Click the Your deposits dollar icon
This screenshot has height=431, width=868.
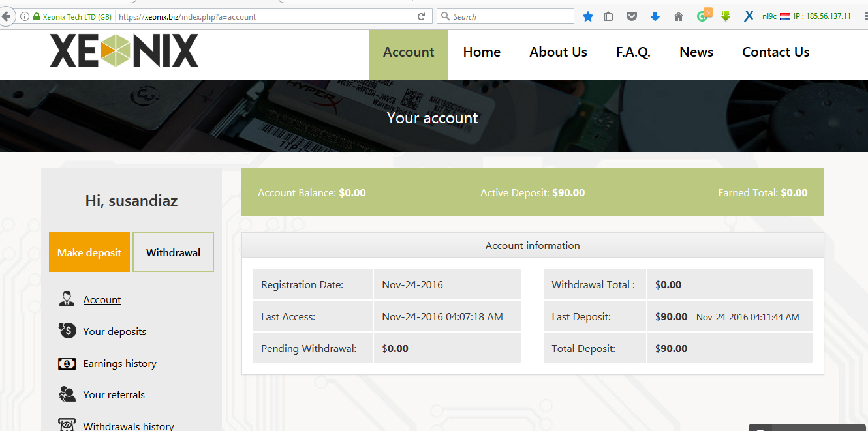coord(67,331)
